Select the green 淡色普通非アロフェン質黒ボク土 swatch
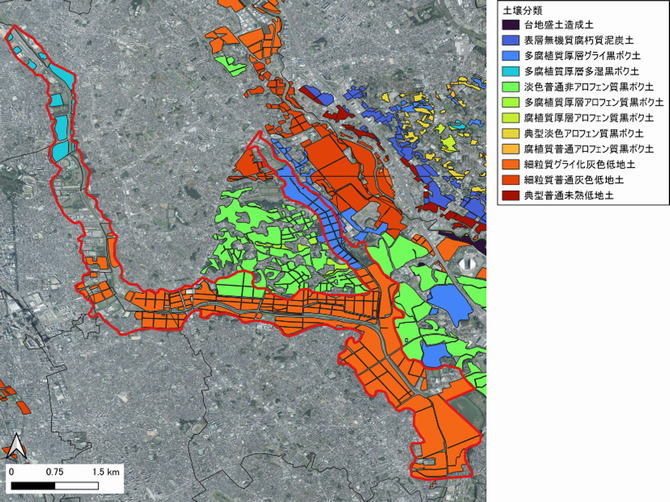 tap(510, 88)
